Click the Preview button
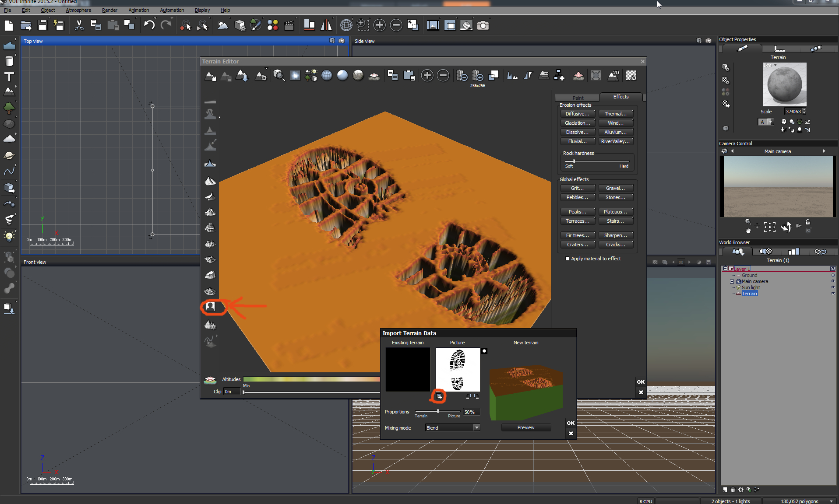 click(x=525, y=427)
